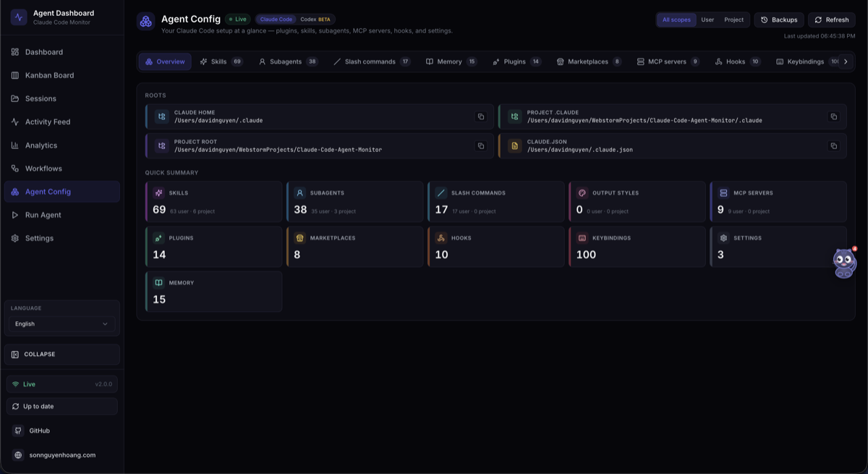Switch to the Subagents tab

(x=288, y=62)
